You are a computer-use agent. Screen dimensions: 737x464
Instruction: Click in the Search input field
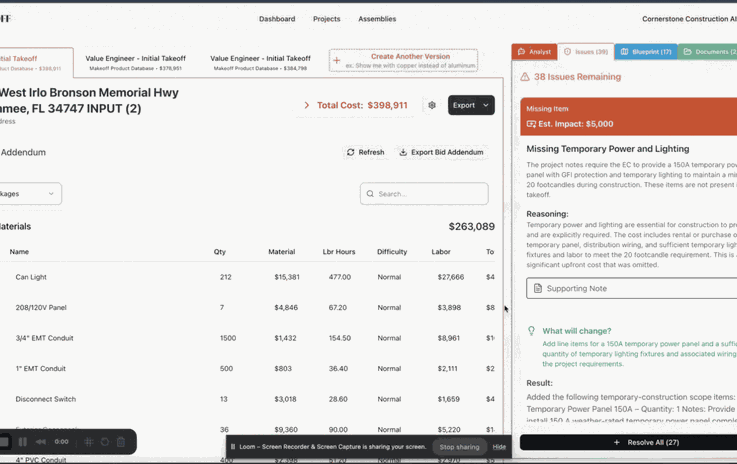click(424, 194)
